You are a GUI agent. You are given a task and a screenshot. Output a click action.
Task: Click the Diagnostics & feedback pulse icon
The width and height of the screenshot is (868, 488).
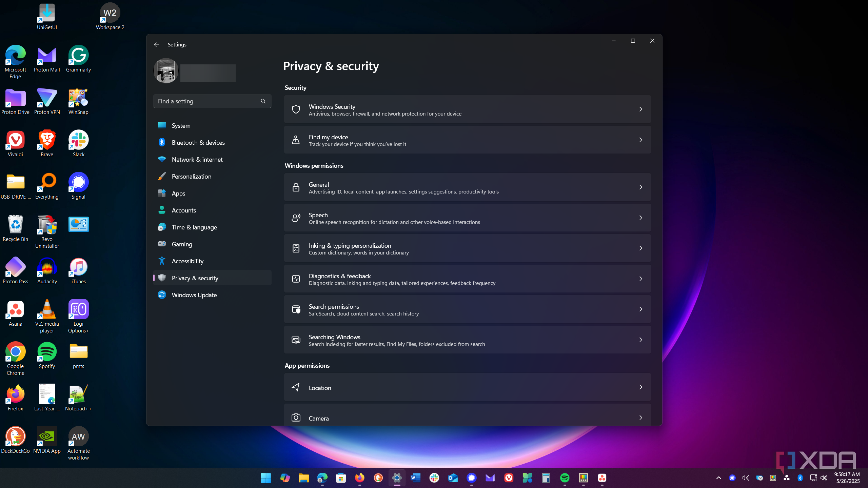click(x=296, y=279)
